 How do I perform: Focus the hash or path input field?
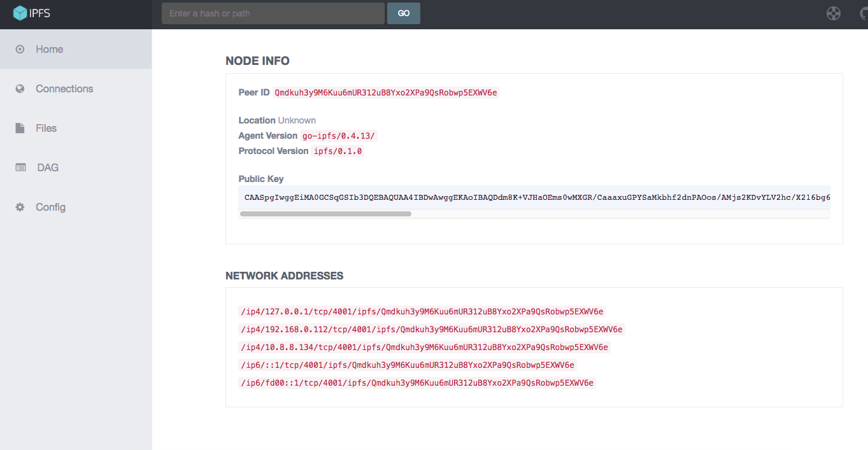273,13
